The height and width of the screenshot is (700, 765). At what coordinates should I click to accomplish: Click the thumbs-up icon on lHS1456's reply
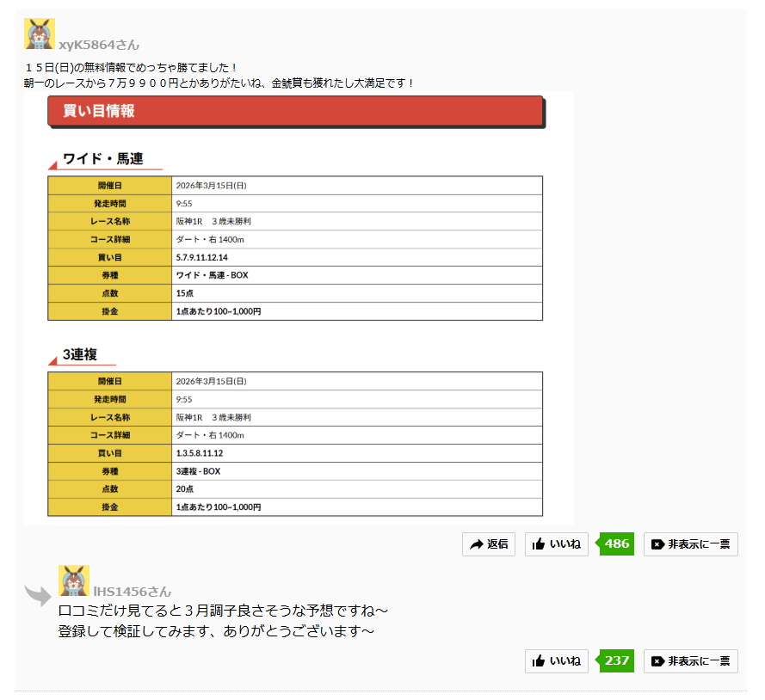pos(539,661)
